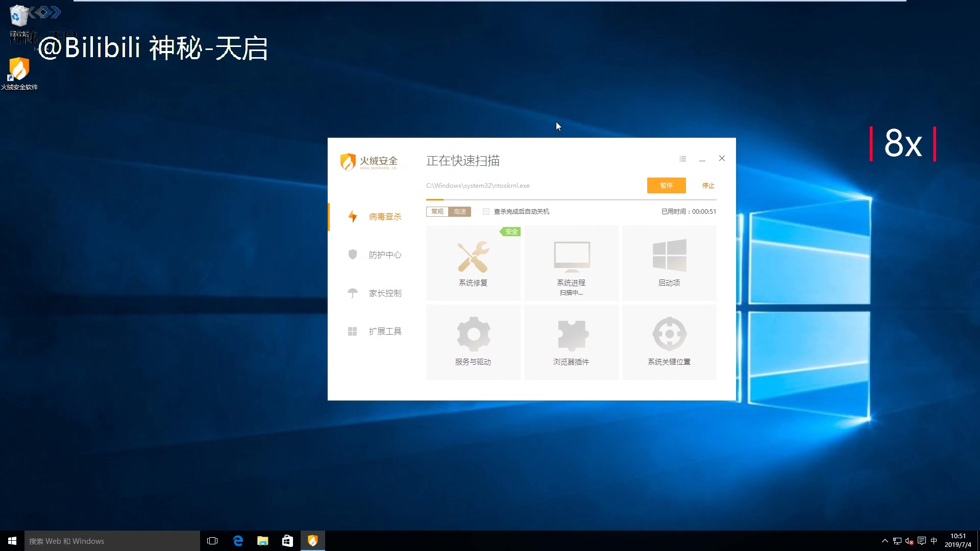Open 扩展工具 sidebar tab
The width and height of the screenshot is (980, 551).
click(385, 332)
